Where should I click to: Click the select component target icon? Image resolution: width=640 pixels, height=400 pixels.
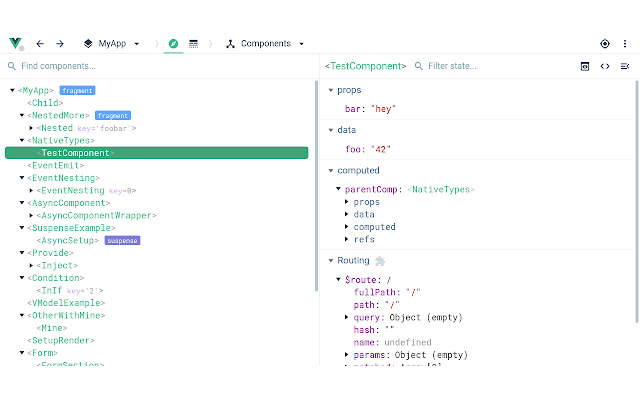click(x=605, y=44)
